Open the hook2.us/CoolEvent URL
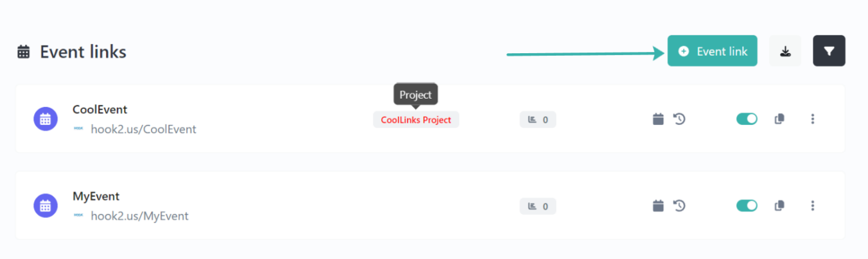The width and height of the screenshot is (868, 259). coord(143,129)
